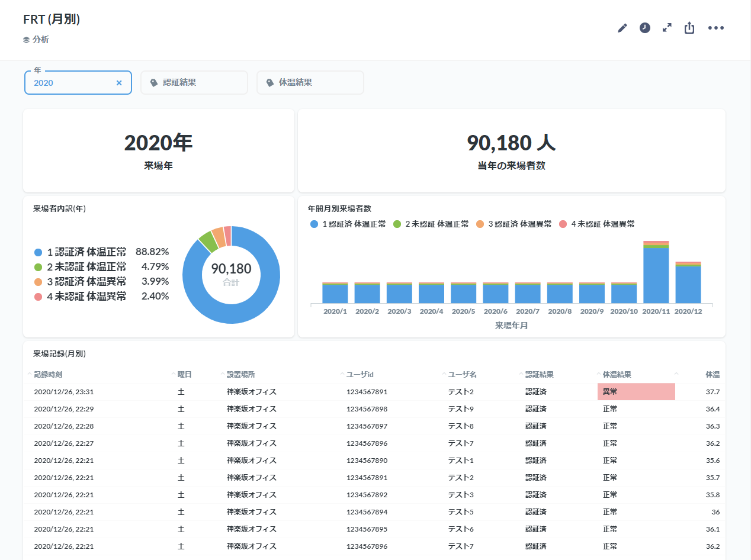Screen dimensions: 751x560
Task: Click the FRT (月別) dashboard title
Action: click(x=52, y=19)
